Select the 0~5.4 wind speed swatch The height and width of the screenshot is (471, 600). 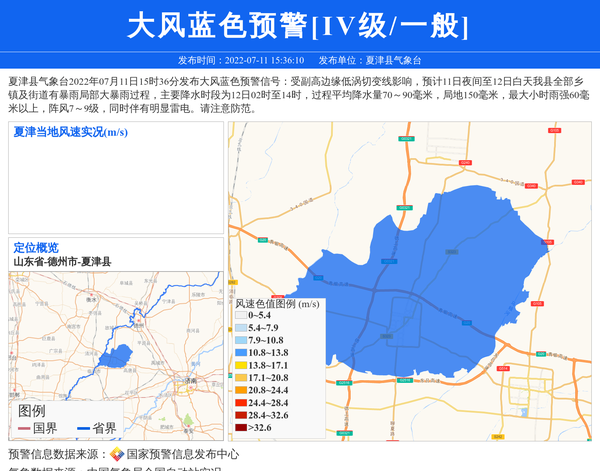click(x=240, y=316)
